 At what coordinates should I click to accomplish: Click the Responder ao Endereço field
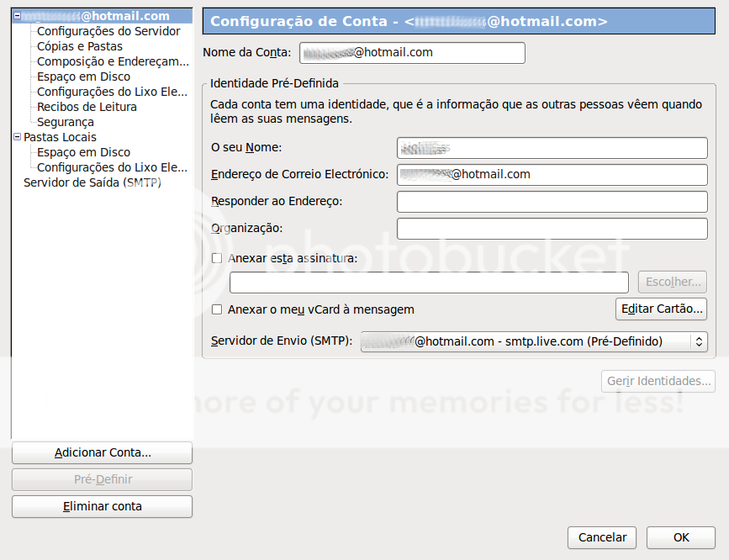(551, 201)
